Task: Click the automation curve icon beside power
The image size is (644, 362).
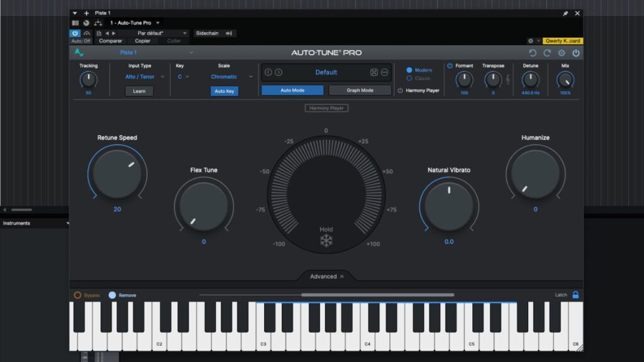Action: 87,33
